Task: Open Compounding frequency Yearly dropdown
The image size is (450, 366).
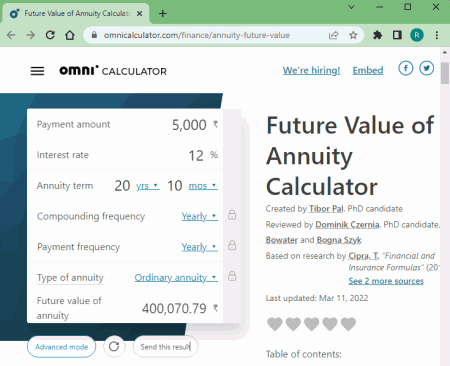Action: pyautogui.click(x=200, y=216)
